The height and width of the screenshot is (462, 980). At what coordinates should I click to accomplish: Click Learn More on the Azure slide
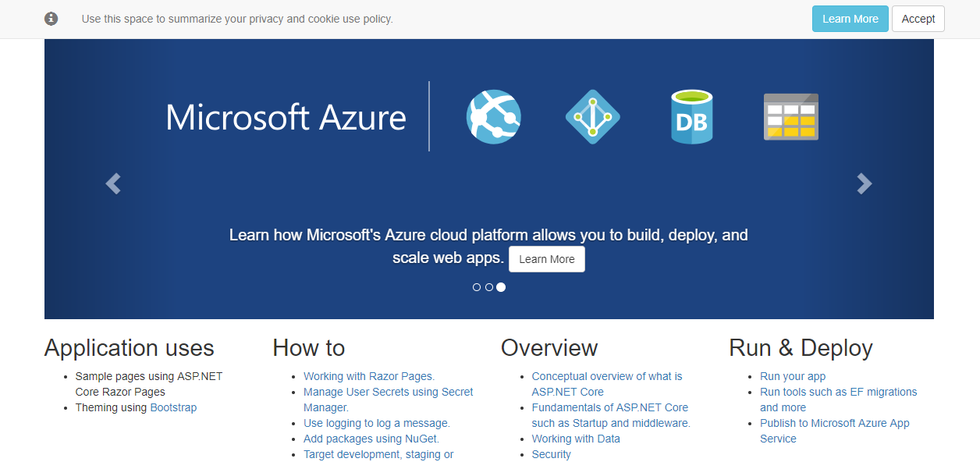pos(546,258)
